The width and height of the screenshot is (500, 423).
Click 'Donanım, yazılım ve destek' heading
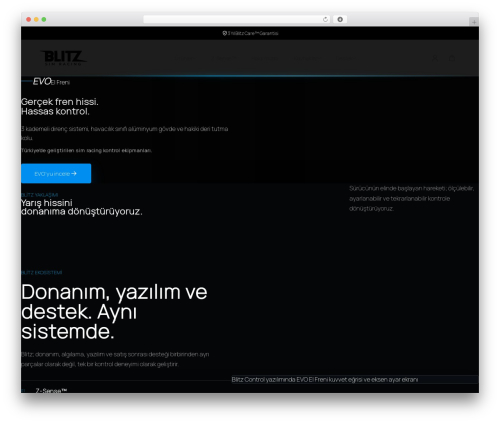tap(114, 312)
